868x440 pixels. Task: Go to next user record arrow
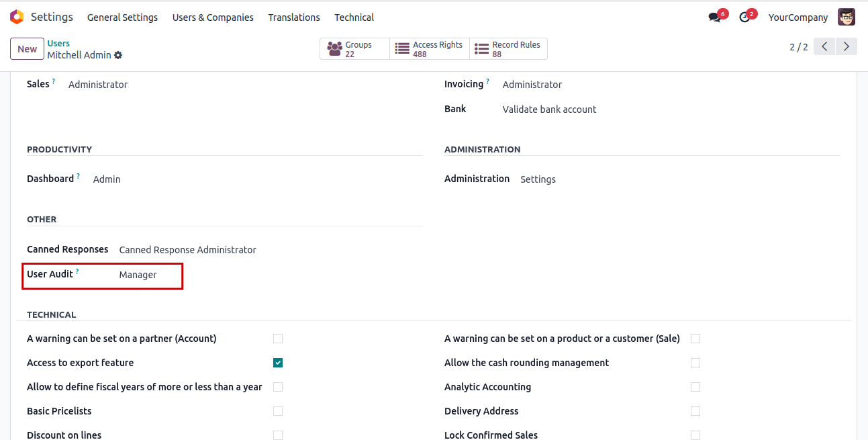[x=847, y=46]
